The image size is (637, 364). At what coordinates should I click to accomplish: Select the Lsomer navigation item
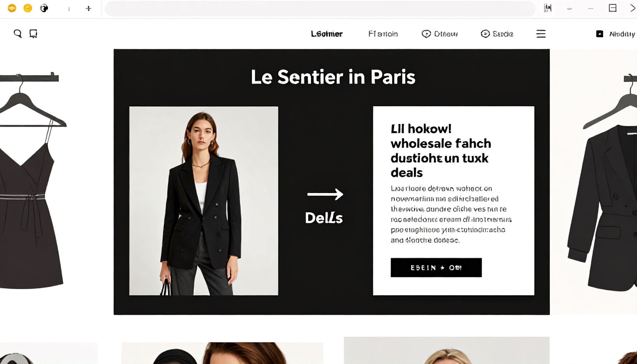click(327, 34)
